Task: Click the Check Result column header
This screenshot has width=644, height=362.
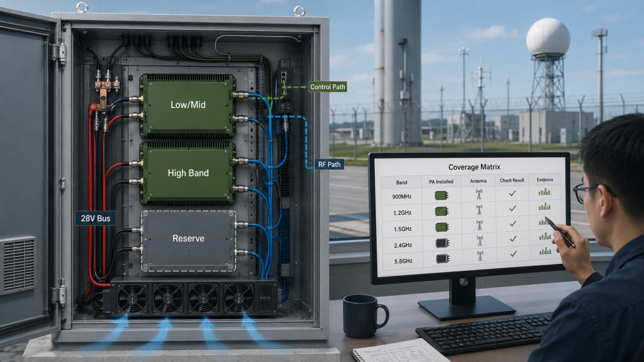Action: point(512,180)
